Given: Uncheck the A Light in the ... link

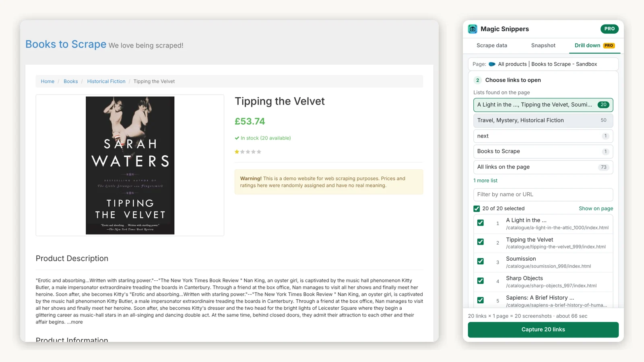Looking at the screenshot, I should click(x=481, y=223).
